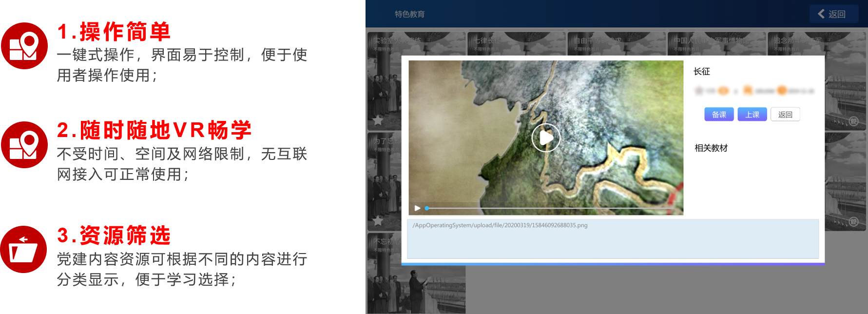This screenshot has height=314, width=868.
Task: Click the heading 2.随时随地VR畅学
Action: tap(154, 130)
